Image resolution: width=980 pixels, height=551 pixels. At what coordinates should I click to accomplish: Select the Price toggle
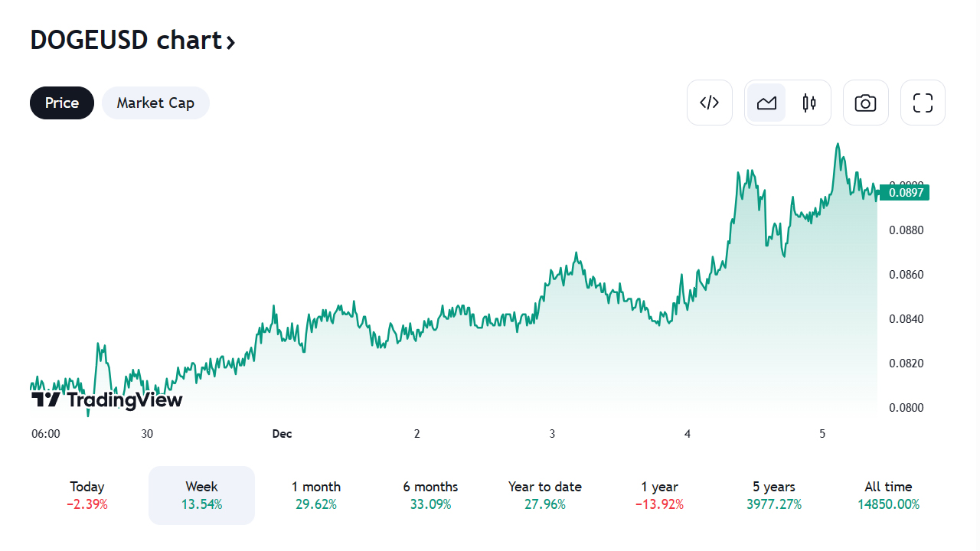click(62, 103)
